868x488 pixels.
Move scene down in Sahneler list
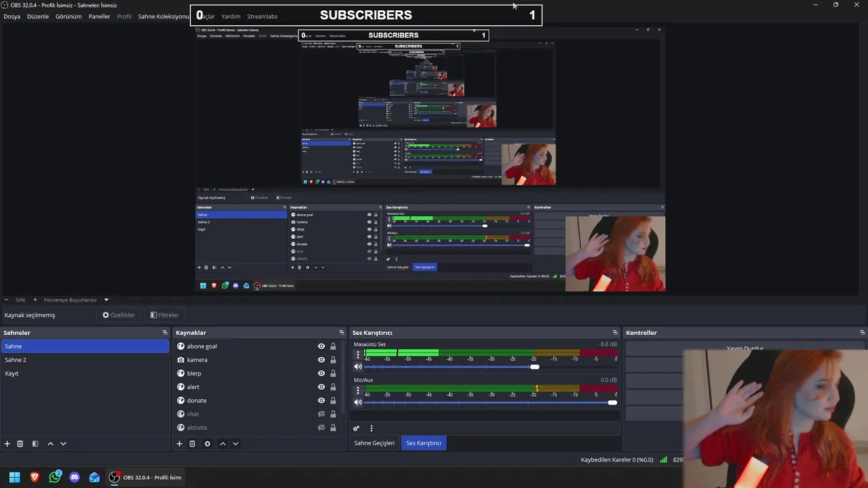(x=63, y=443)
